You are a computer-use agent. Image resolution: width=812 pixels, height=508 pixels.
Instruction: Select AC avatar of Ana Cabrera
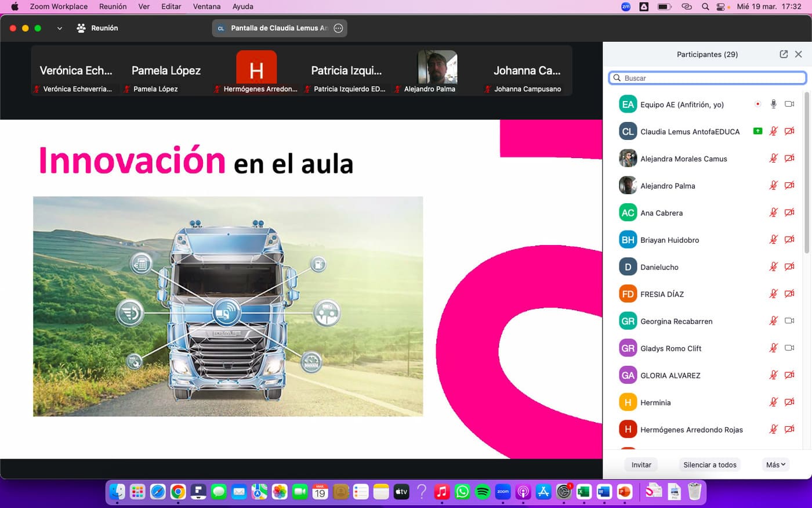point(628,212)
